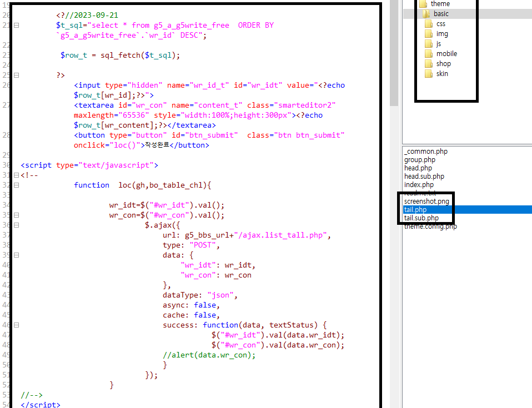This screenshot has width=532, height=408.
Task: Select the highlighted tail.php file
Action: 416,210
